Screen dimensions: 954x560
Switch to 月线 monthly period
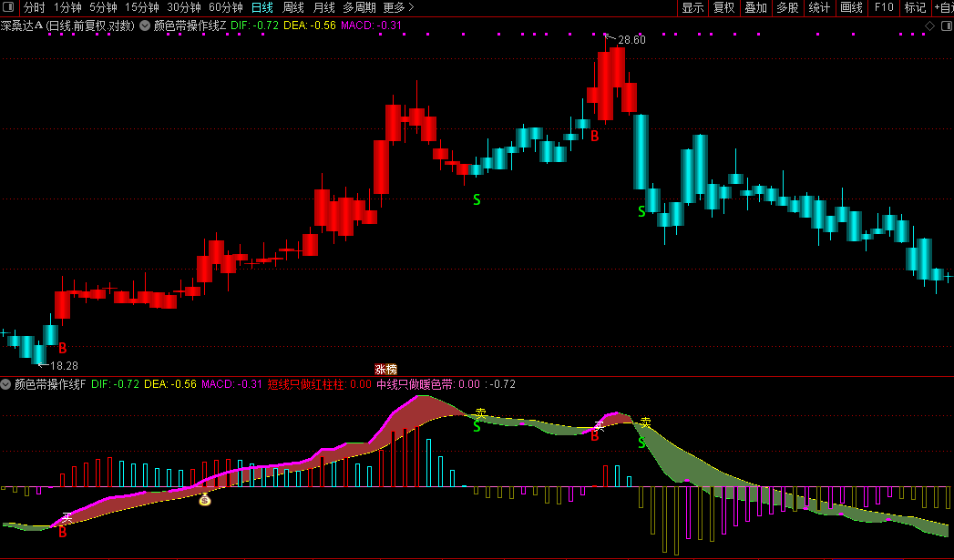coord(323,7)
